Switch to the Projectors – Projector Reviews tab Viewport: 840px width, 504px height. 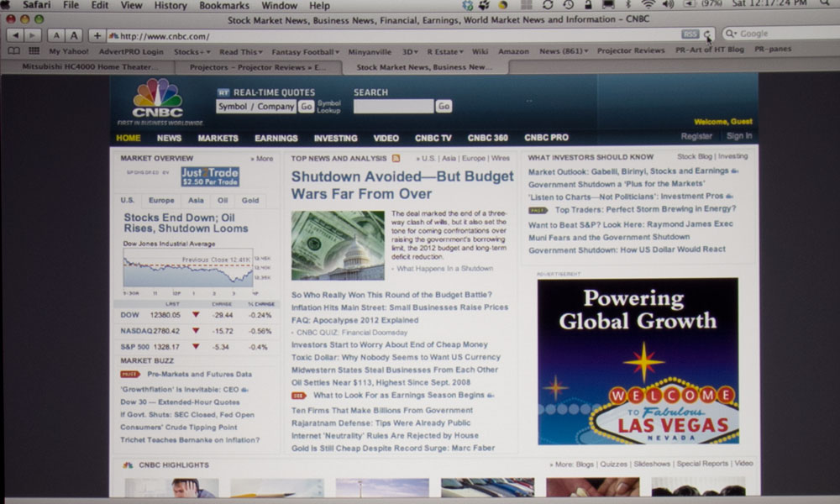pyautogui.click(x=258, y=67)
